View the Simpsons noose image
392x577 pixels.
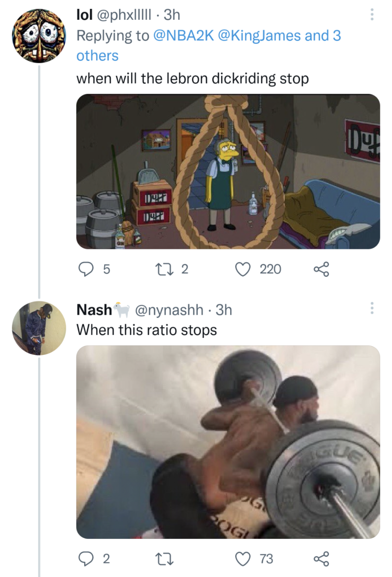[x=228, y=171]
